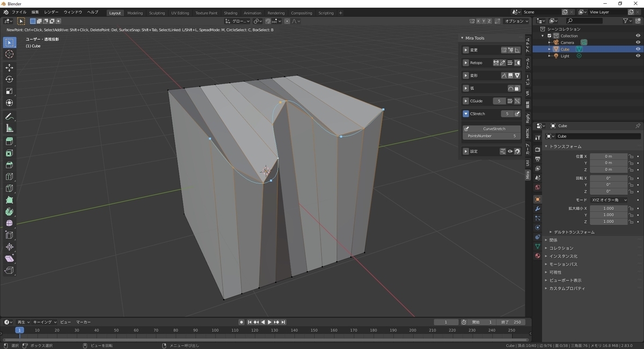Collapse the CStretch section

(466, 114)
